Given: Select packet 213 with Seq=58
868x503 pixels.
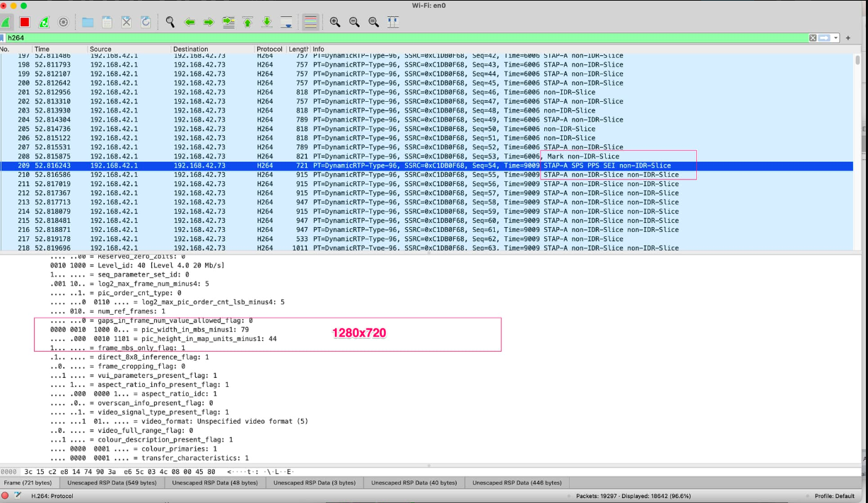Looking at the screenshot, I should click(x=427, y=202).
